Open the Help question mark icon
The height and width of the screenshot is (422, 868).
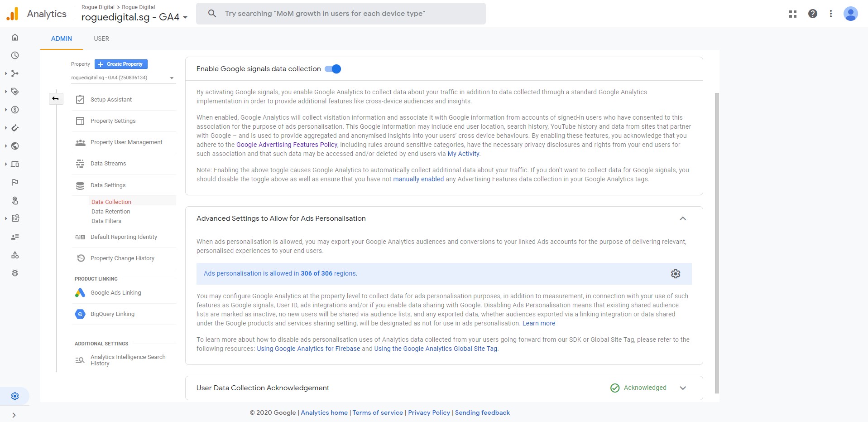click(813, 14)
